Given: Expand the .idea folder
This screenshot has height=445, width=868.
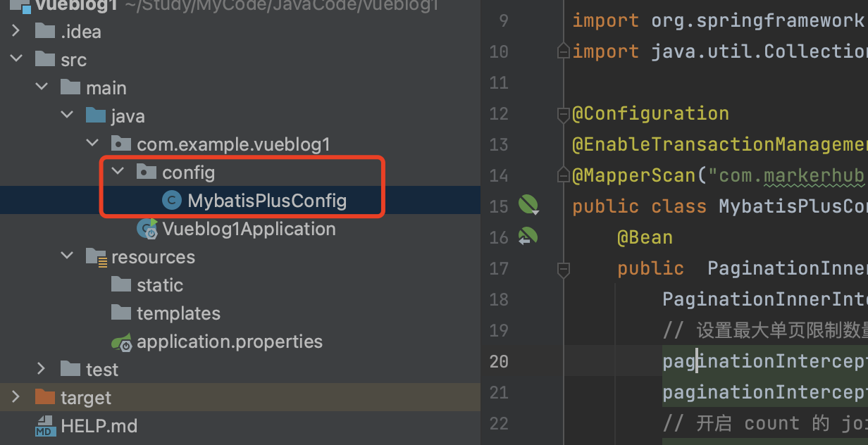Looking at the screenshot, I should tap(16, 32).
